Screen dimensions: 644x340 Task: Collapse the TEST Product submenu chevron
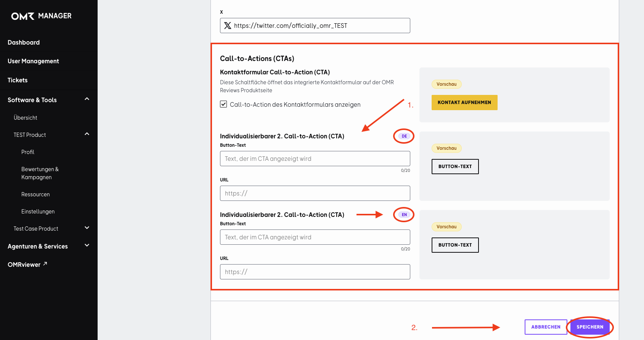tap(87, 134)
